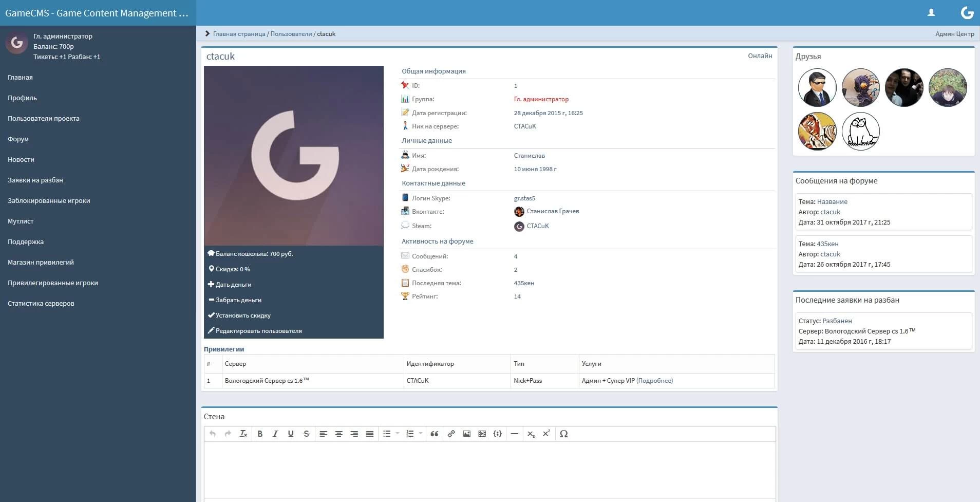Select Магазин привилегий from the sidebar
The height and width of the screenshot is (502, 980).
tap(41, 262)
